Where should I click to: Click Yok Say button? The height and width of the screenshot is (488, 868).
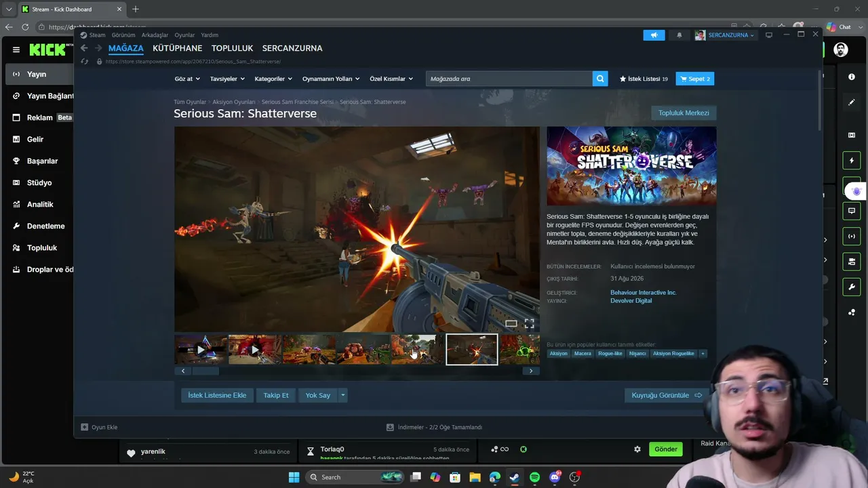(318, 395)
